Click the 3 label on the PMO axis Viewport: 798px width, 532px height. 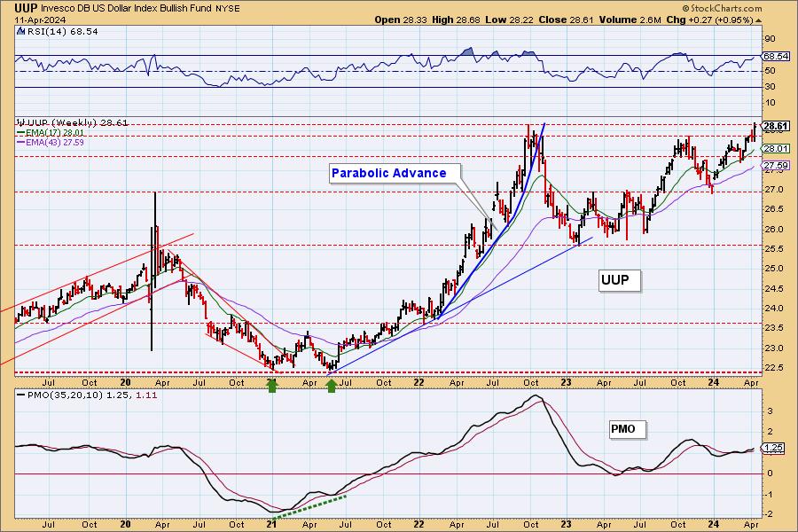coord(771,411)
